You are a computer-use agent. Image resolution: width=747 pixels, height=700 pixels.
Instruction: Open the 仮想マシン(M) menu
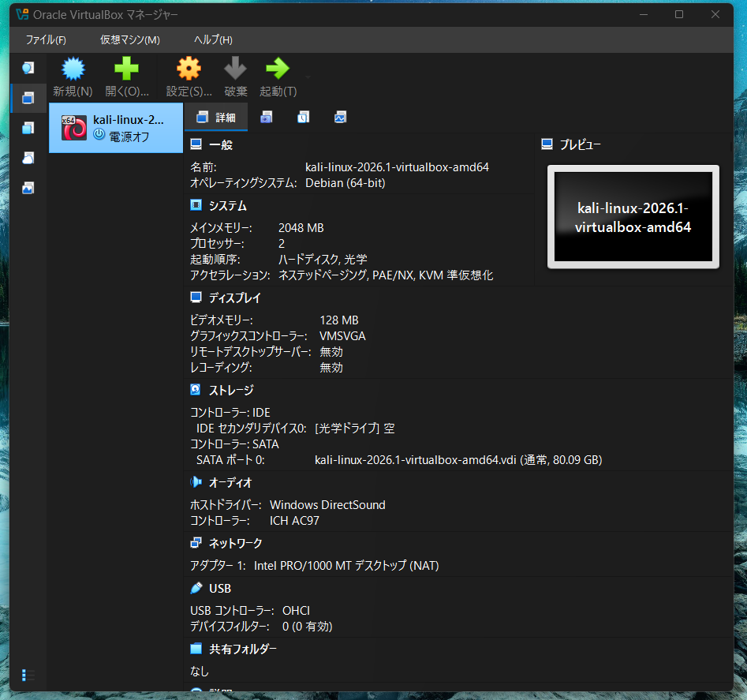tap(129, 39)
